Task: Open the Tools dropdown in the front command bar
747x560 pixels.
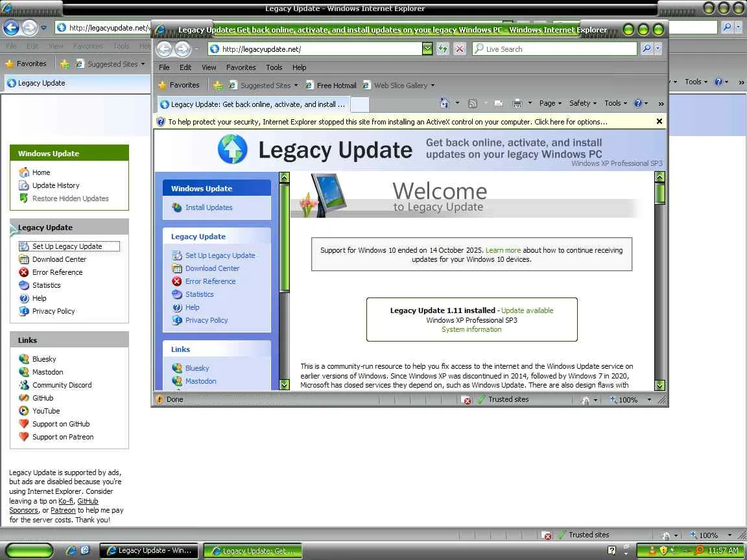Action: pyautogui.click(x=615, y=103)
